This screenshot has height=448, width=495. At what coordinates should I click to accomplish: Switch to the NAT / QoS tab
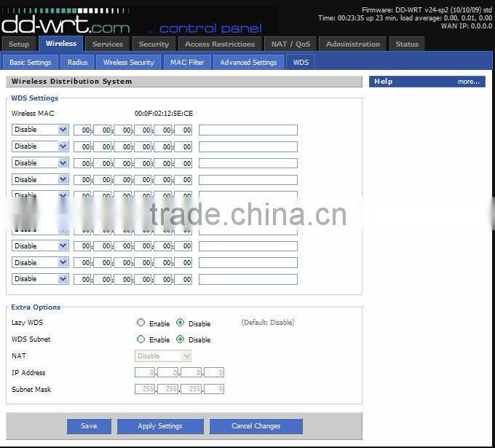click(290, 44)
